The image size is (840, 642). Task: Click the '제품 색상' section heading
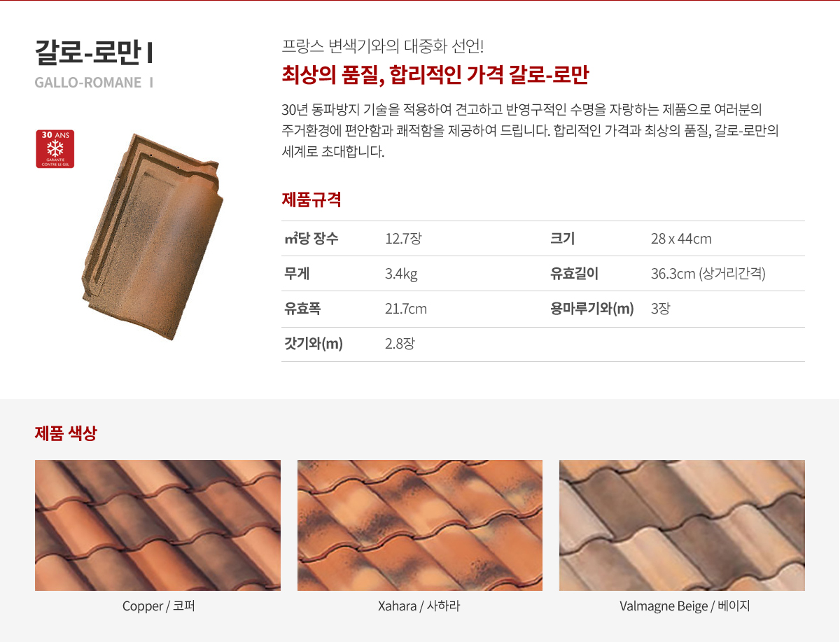[x=66, y=433]
